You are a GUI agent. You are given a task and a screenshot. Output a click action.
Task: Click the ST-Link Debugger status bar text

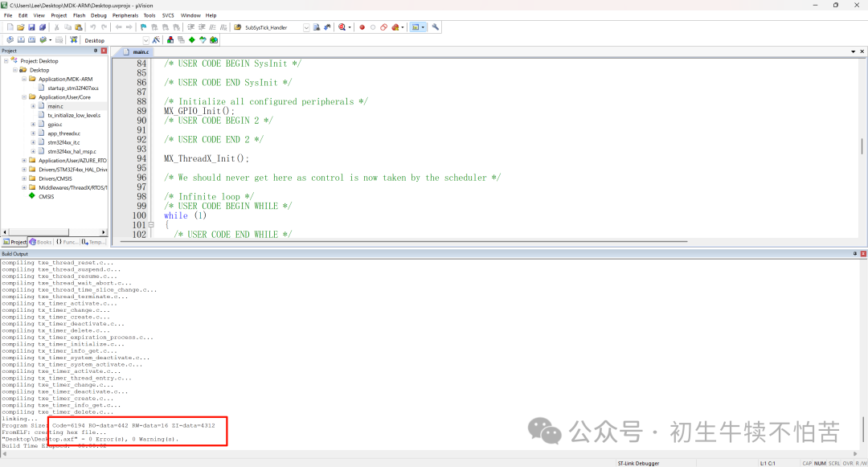point(638,463)
